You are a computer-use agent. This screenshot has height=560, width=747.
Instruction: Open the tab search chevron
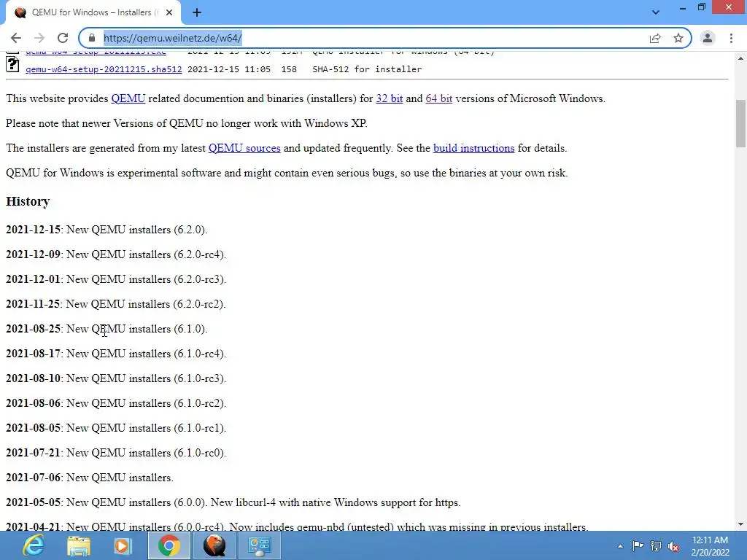[656, 12]
